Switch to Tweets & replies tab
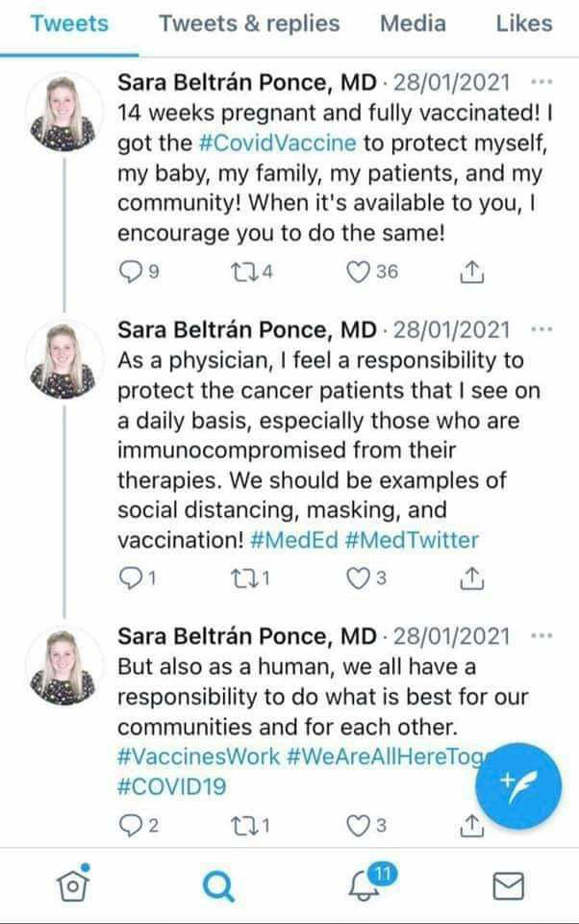 point(249,23)
